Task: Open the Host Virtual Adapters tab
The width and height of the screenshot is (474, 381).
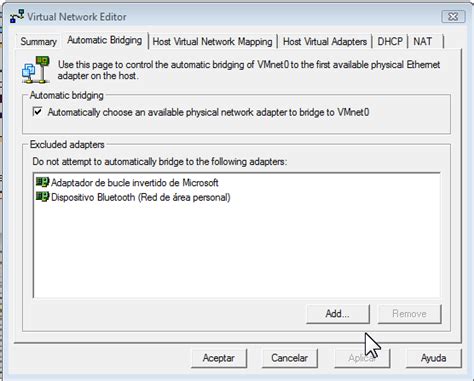Action: pos(325,42)
